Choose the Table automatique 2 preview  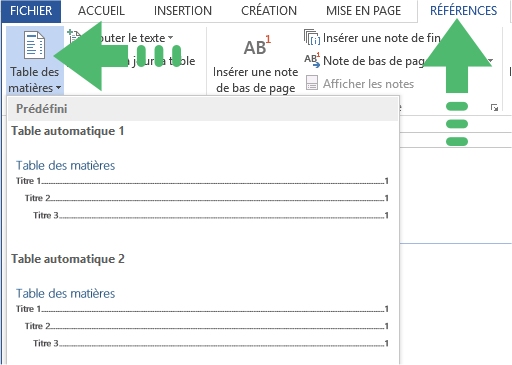(203, 307)
